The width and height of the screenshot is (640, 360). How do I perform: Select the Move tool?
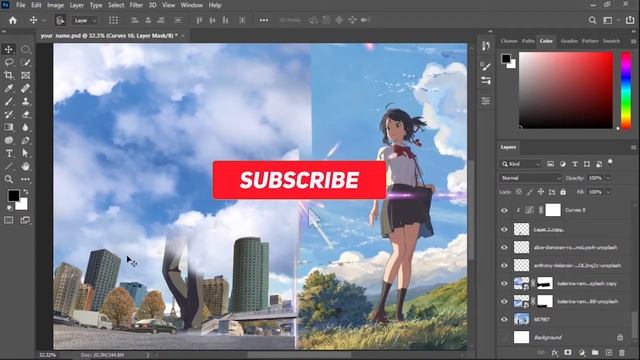coord(9,49)
